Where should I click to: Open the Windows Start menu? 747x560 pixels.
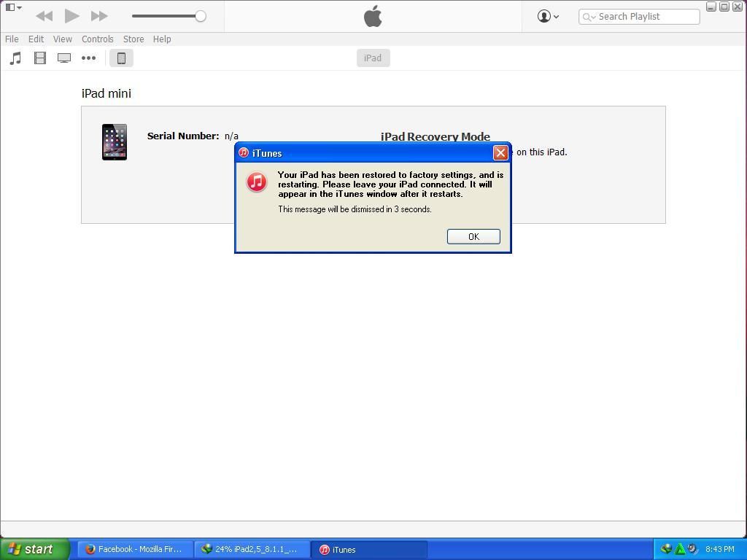click(x=34, y=549)
